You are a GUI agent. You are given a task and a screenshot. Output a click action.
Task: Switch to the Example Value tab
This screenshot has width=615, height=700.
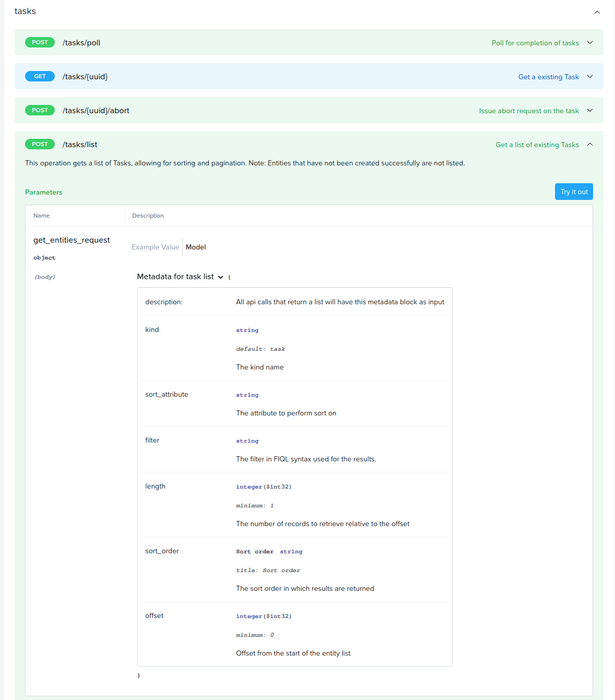coord(155,247)
